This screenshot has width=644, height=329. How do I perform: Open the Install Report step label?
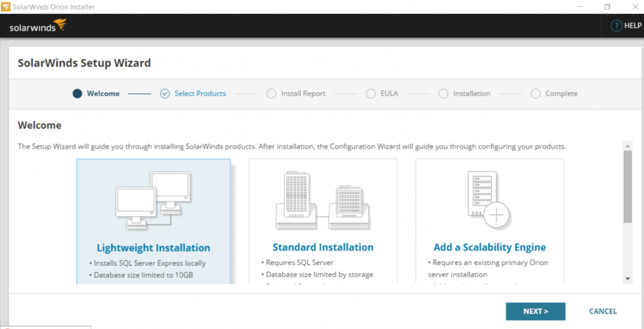pos(303,93)
